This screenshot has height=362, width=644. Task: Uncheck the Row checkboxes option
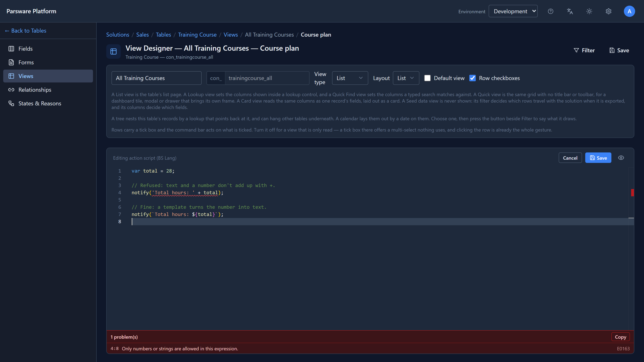click(473, 78)
